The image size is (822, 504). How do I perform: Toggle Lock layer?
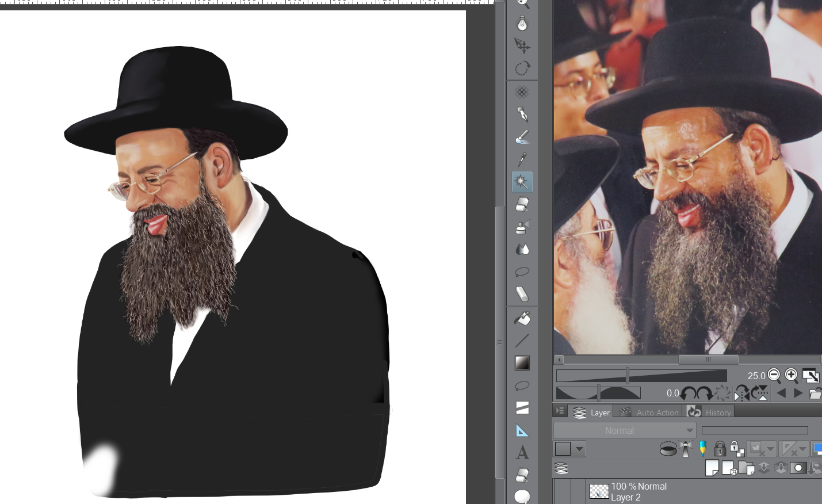720,449
